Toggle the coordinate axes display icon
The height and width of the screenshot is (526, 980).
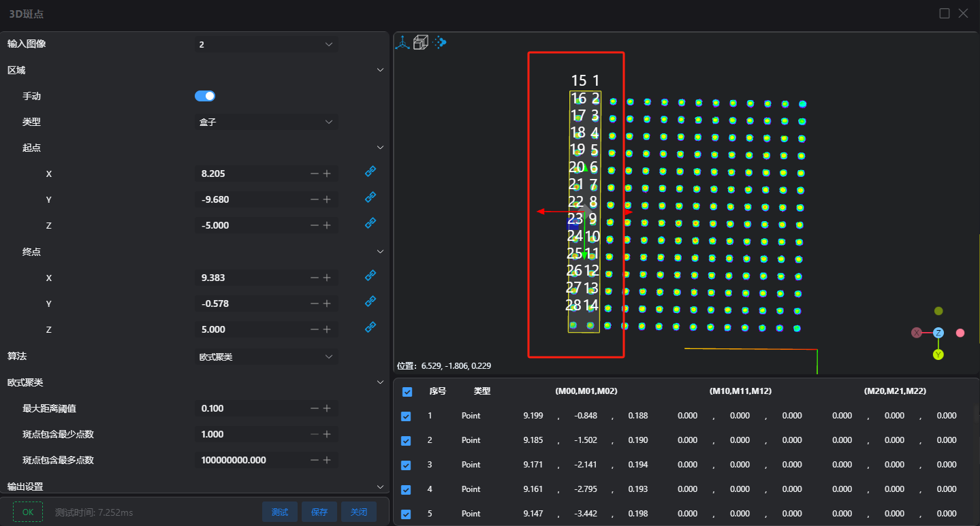click(403, 43)
